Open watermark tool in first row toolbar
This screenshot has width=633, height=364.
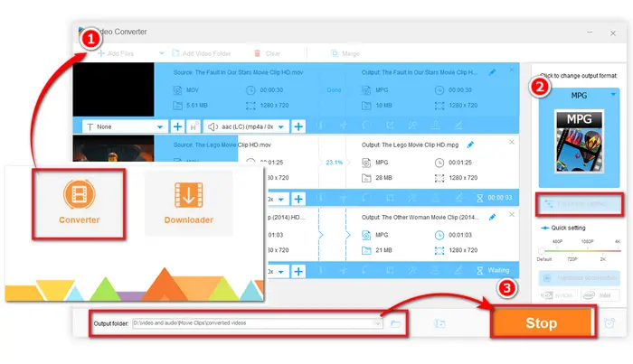[x=436, y=126]
